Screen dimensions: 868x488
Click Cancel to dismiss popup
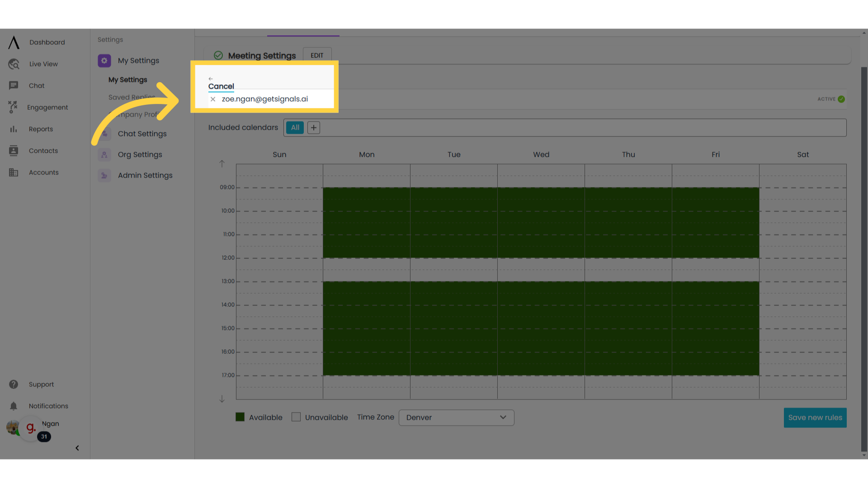coord(221,86)
